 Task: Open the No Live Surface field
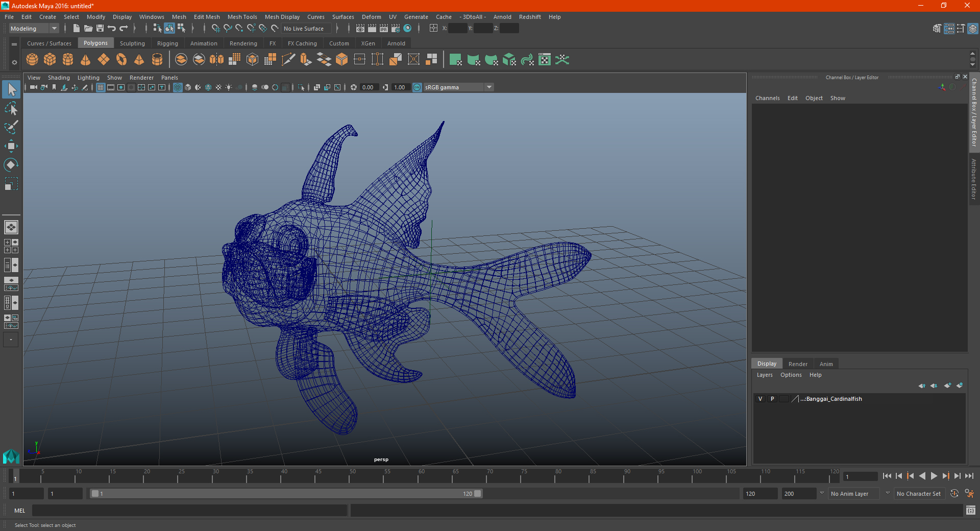(307, 29)
